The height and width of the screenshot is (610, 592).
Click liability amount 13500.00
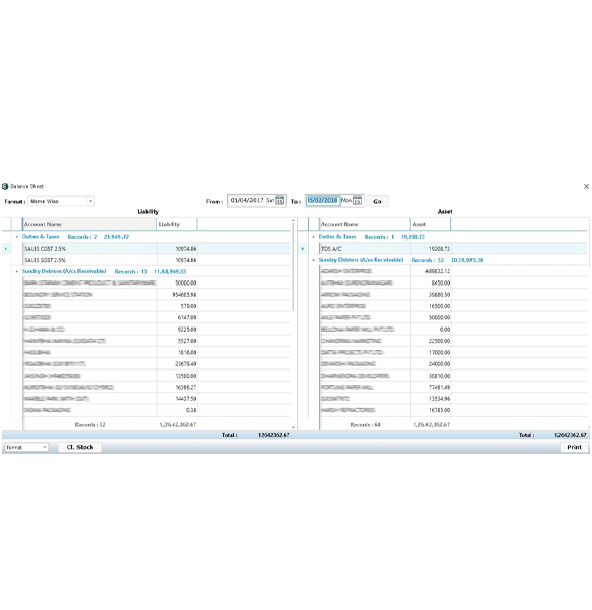tap(186, 376)
